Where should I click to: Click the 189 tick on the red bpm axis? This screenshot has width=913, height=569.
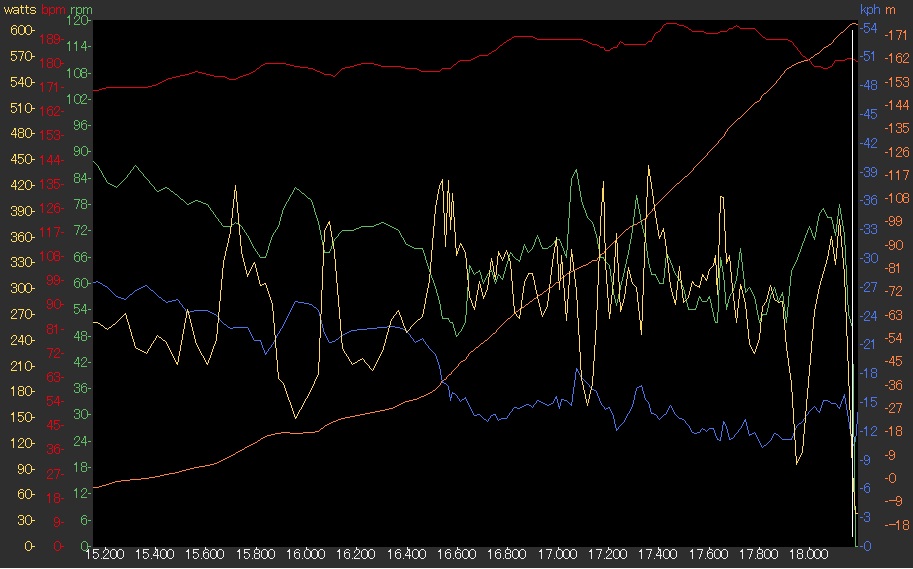coord(52,40)
